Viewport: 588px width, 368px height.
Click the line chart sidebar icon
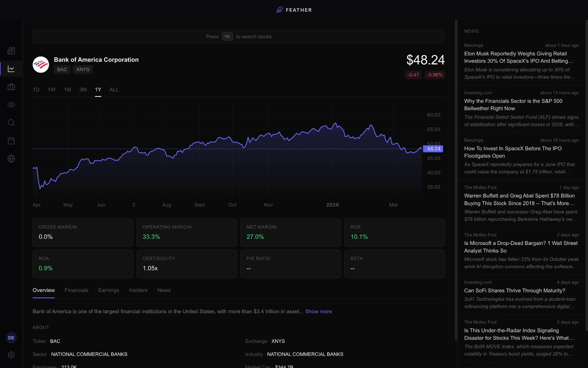[11, 69]
